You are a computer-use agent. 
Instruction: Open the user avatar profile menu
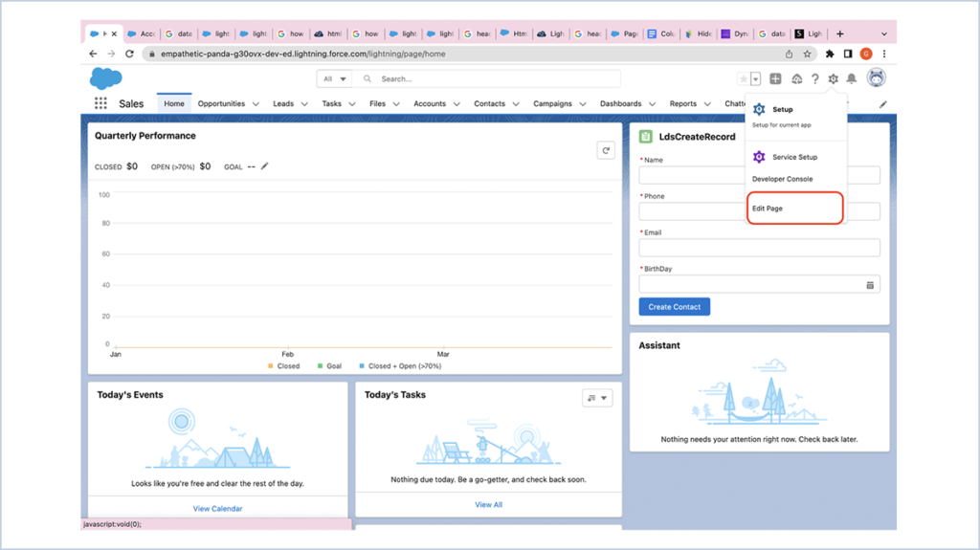[x=877, y=78]
